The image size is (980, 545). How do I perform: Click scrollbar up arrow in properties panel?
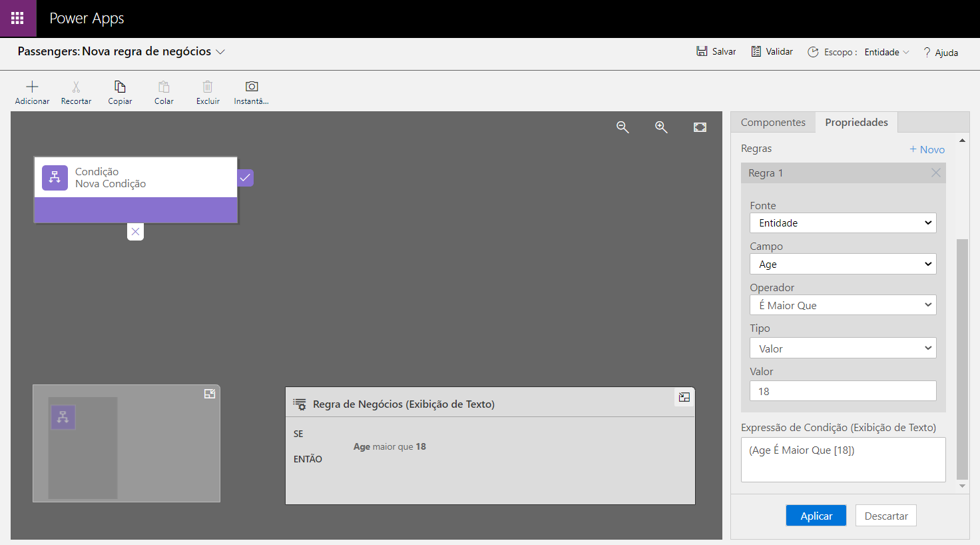coord(962,140)
